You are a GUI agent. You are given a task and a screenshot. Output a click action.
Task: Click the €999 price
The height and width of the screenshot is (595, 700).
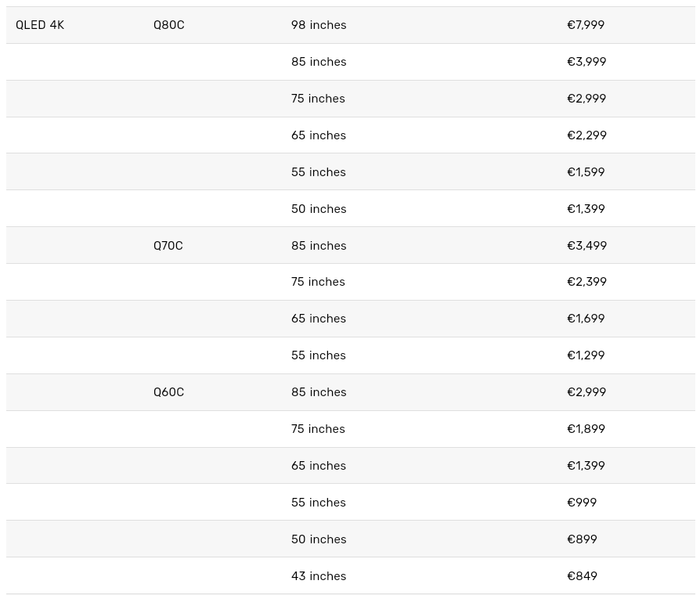click(x=582, y=503)
